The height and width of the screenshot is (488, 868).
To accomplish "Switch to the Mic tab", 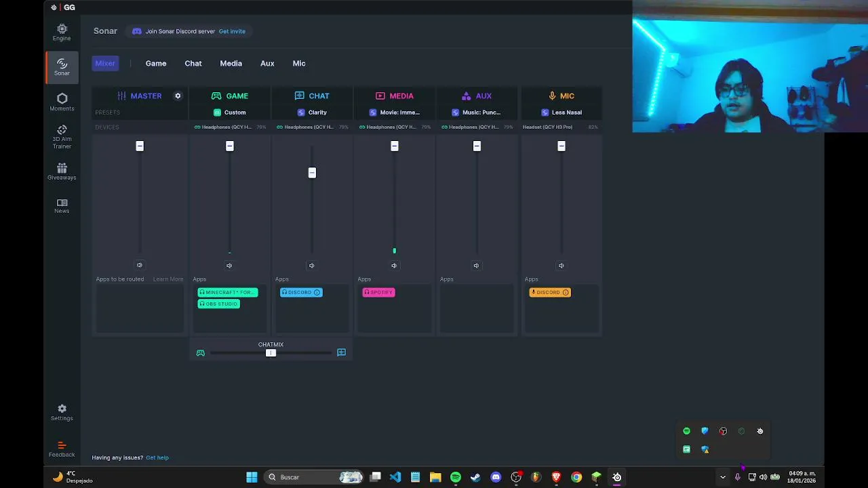I will click(299, 63).
